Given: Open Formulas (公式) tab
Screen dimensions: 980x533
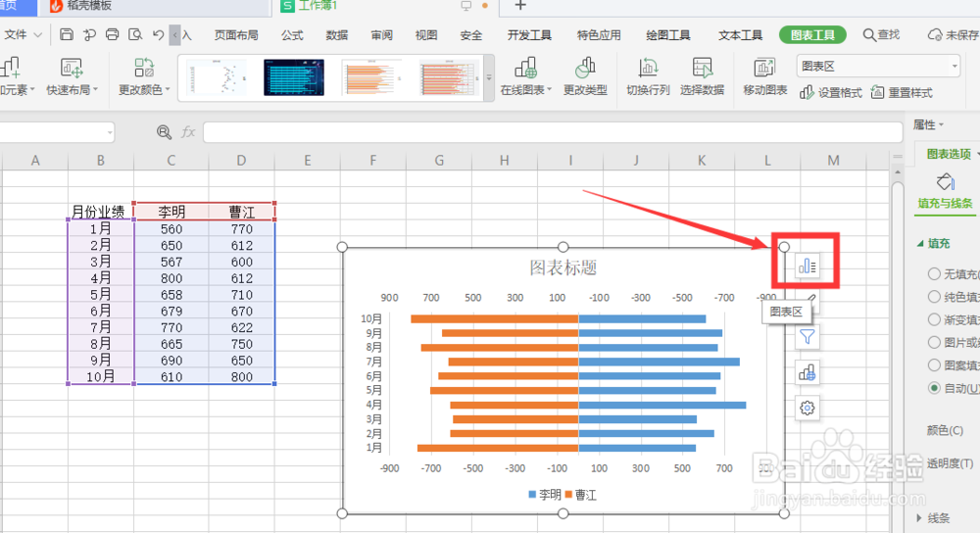Looking at the screenshot, I should coord(292,35).
